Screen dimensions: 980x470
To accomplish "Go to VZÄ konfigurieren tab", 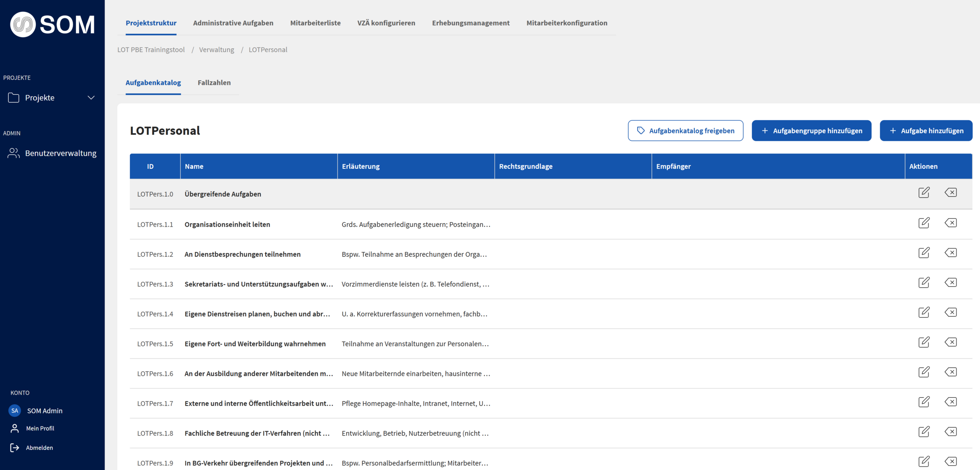I will coord(386,23).
